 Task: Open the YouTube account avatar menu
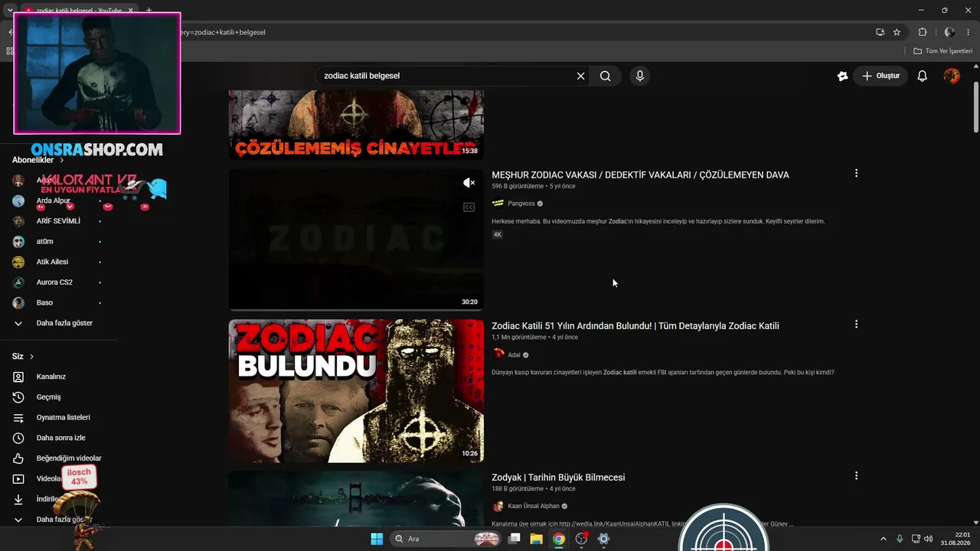coord(952,76)
